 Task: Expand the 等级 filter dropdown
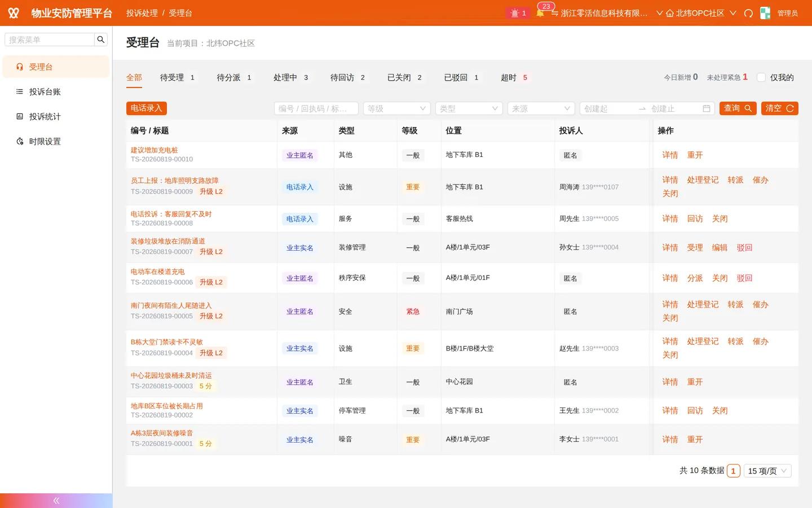397,108
